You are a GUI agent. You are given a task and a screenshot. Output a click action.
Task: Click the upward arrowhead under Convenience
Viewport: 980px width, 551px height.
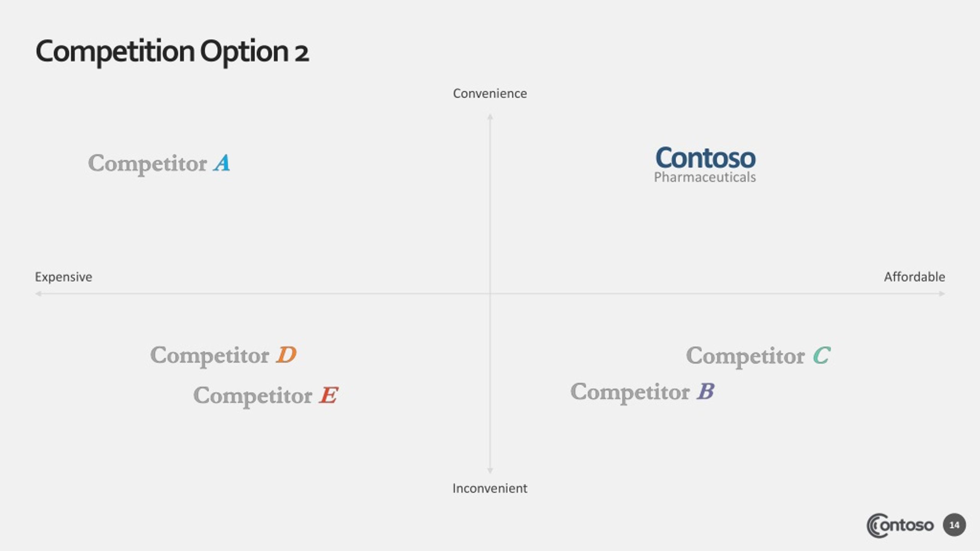[x=490, y=117]
